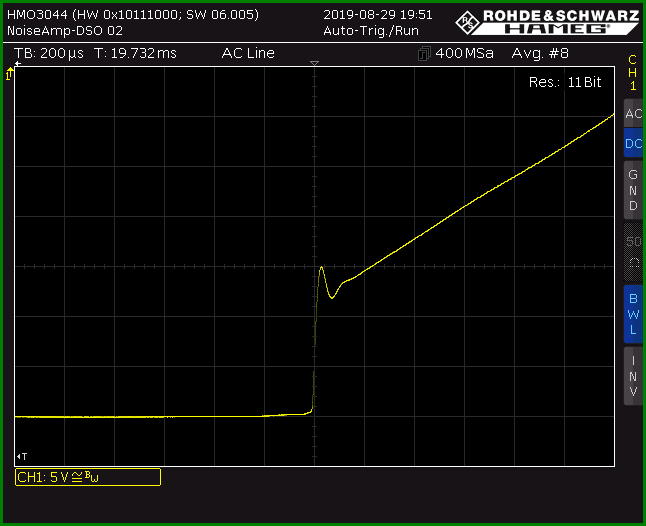The image size is (646, 526).
Task: Click the Res.: 11 Bit resolution label
Action: point(565,82)
